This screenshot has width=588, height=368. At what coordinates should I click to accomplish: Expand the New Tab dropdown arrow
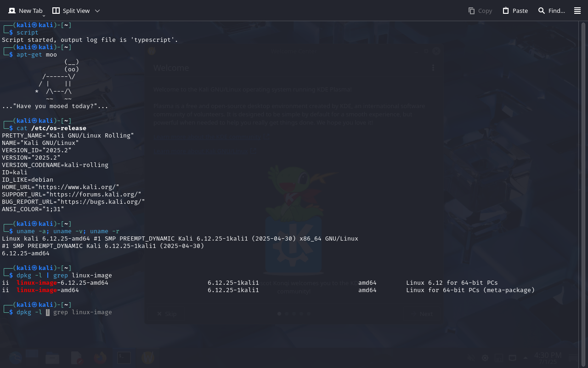point(44,16)
